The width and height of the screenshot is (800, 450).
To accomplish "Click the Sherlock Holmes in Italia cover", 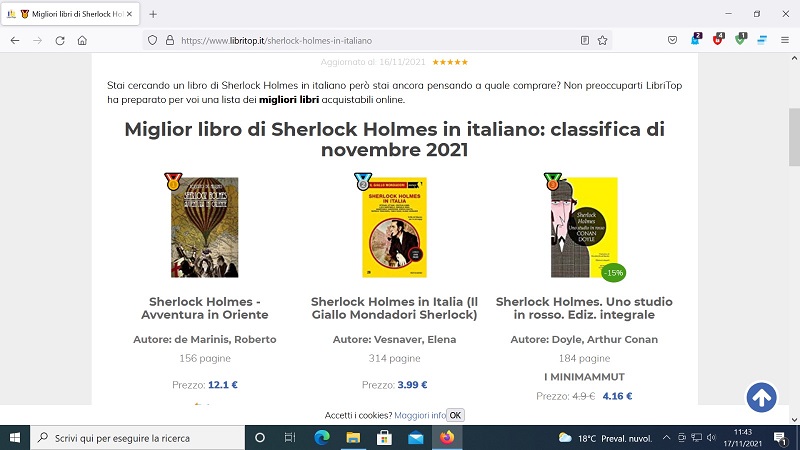I will [394, 228].
